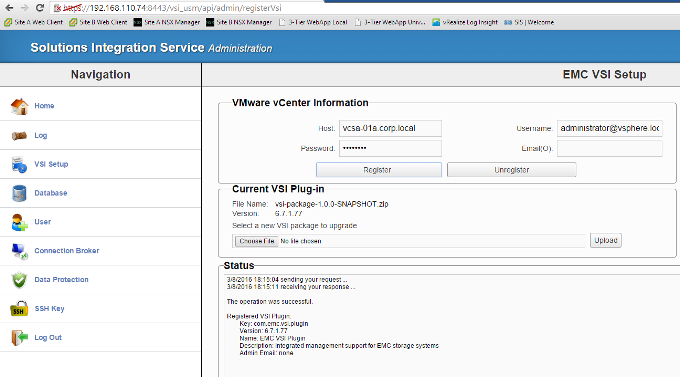
Task: Focus the vCenter Host input field
Action: click(x=390, y=128)
